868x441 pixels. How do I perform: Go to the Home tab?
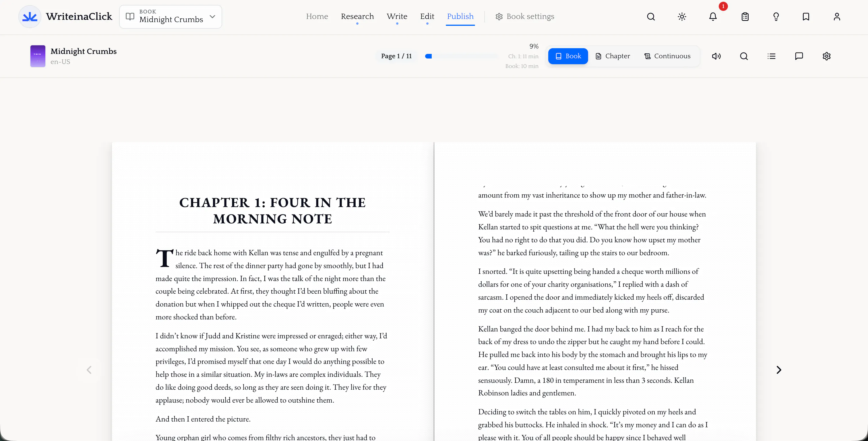point(317,16)
